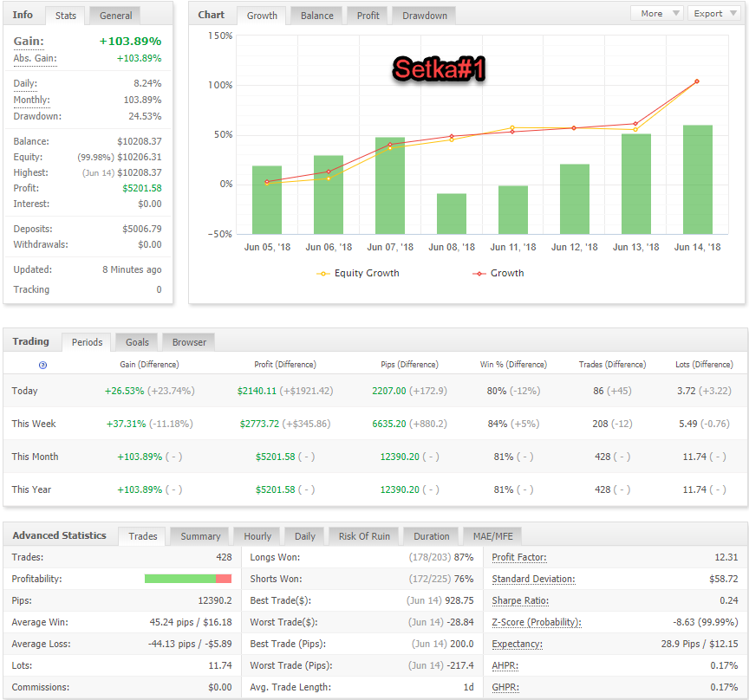Click the Expectancy label

[x=517, y=645]
